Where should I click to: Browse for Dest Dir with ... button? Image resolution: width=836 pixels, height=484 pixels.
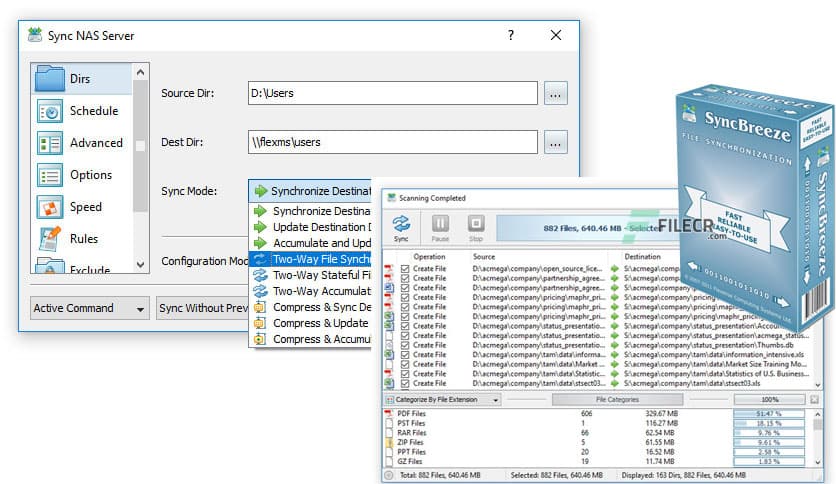(x=556, y=142)
